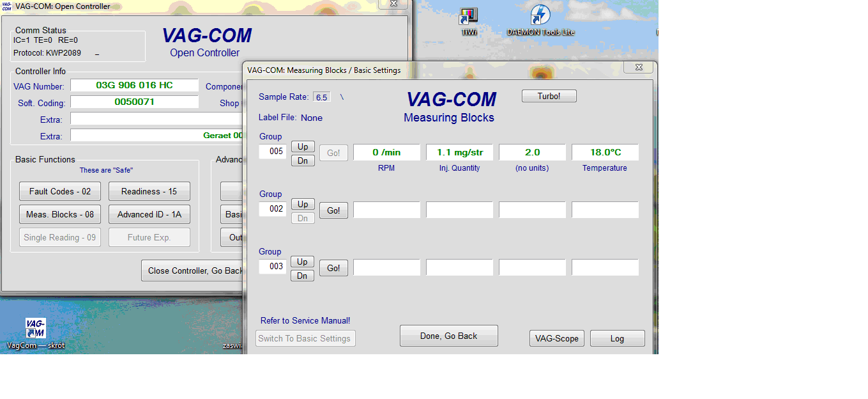
Task: Start logging with Log button
Action: (x=617, y=339)
